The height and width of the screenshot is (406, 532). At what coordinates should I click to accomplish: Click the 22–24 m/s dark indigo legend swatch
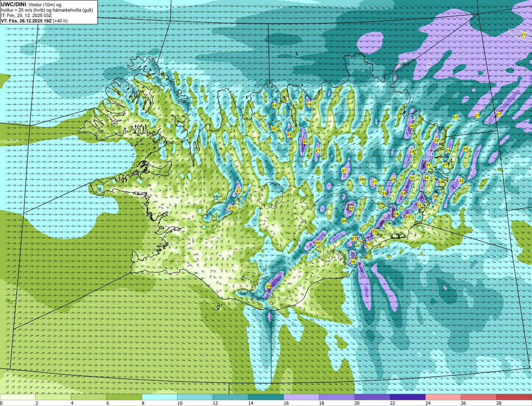[408, 397]
